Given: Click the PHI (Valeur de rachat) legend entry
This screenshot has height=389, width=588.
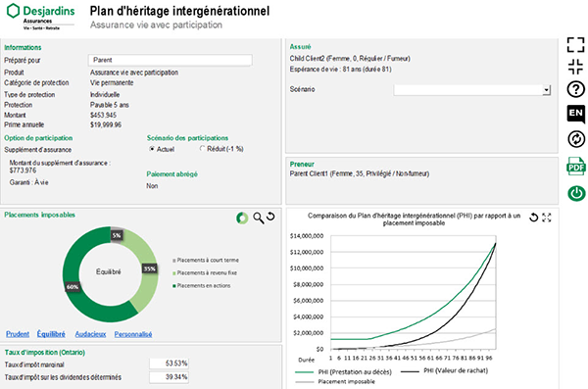Looking at the screenshot, I should 444,371.
